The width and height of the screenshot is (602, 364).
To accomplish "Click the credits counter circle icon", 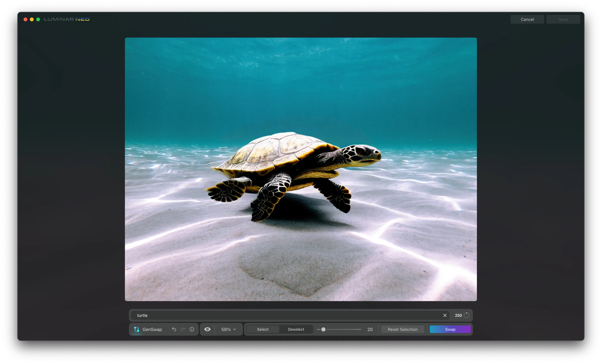I will tap(466, 315).
